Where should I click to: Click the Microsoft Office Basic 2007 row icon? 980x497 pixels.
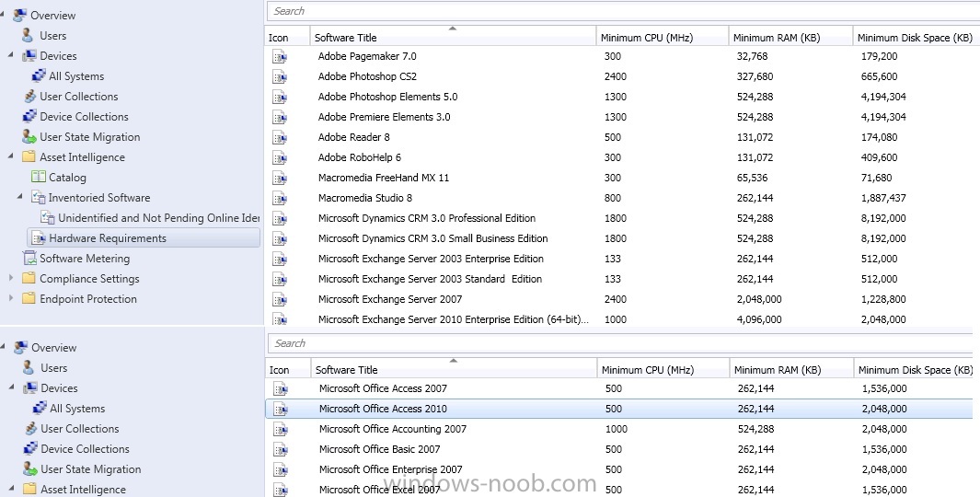pyautogui.click(x=280, y=449)
